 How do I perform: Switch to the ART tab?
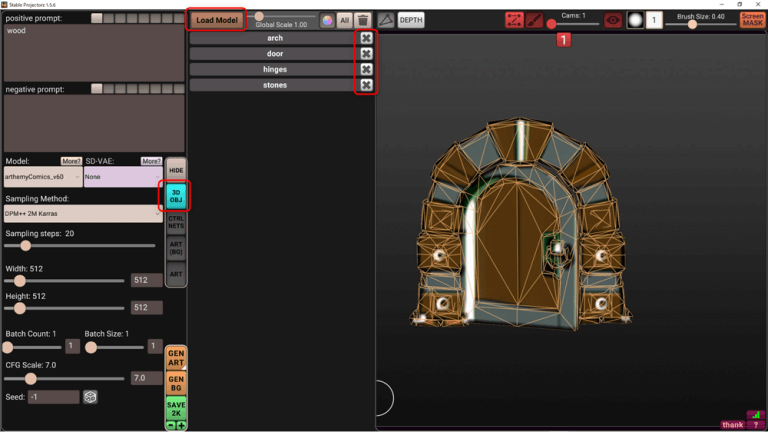pyautogui.click(x=176, y=274)
